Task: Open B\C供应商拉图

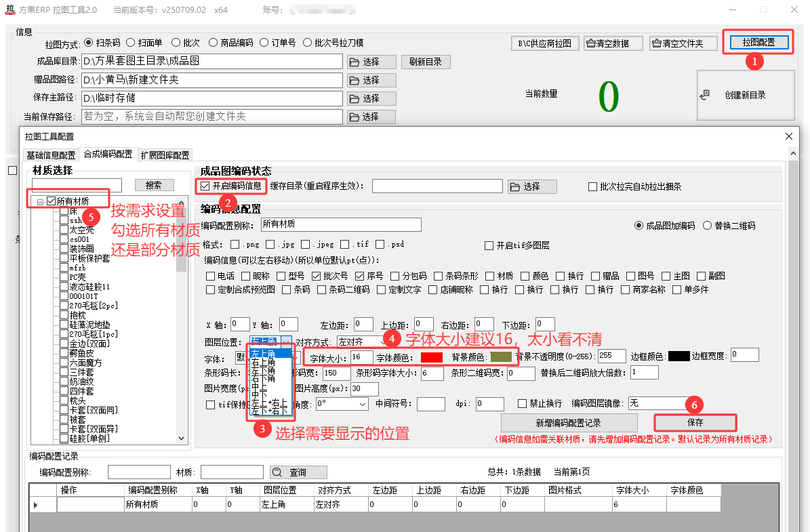Action: pyautogui.click(x=545, y=43)
